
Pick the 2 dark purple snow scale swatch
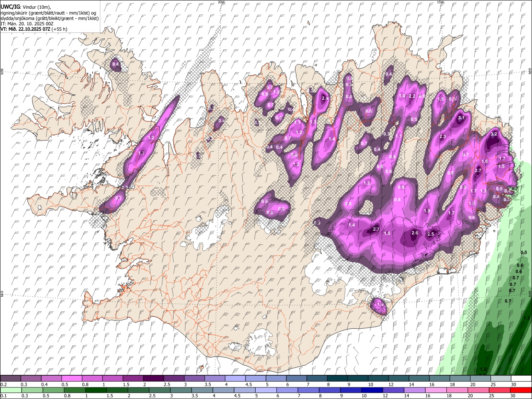click(153, 379)
